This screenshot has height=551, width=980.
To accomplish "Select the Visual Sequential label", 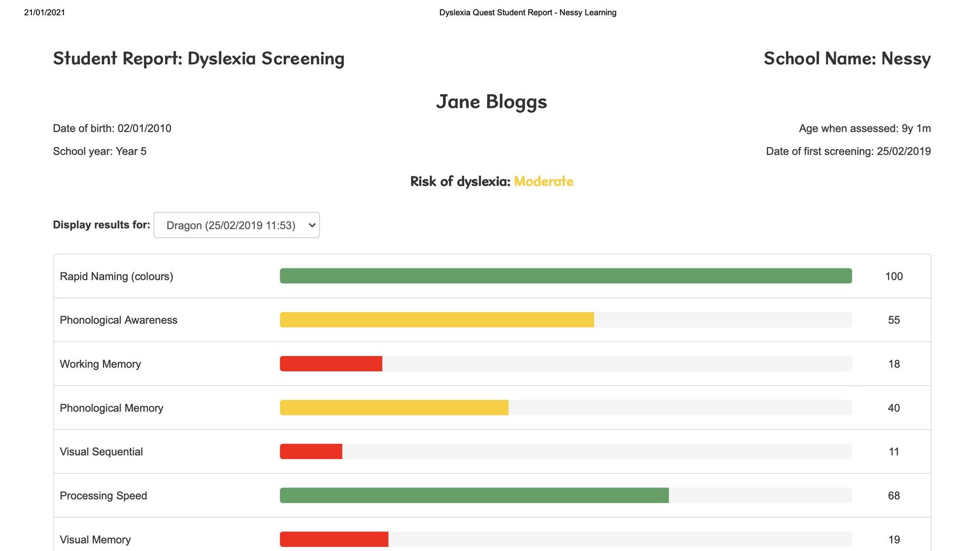I will click(x=101, y=452).
